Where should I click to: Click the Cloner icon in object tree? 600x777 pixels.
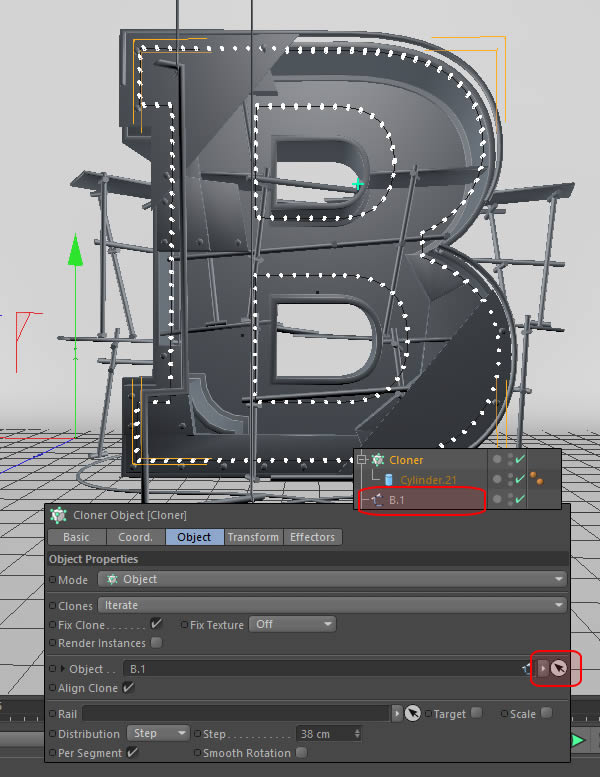pyautogui.click(x=378, y=460)
